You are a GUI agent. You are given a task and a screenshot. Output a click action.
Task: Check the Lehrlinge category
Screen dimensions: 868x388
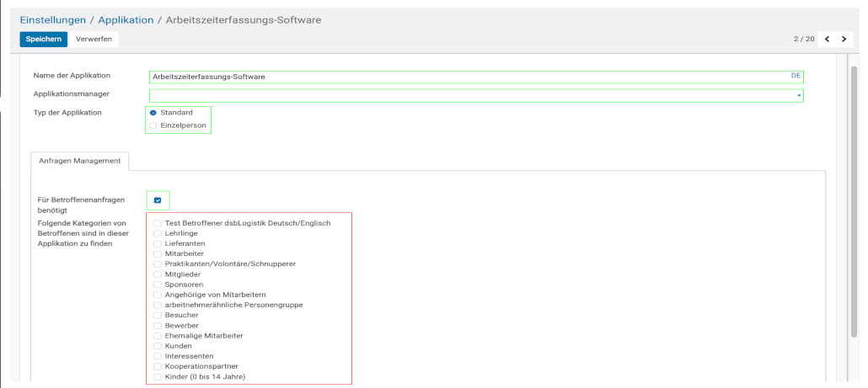coord(158,233)
